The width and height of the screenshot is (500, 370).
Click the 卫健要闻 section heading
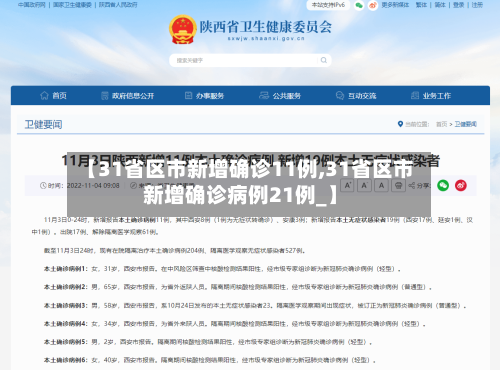tap(43, 125)
